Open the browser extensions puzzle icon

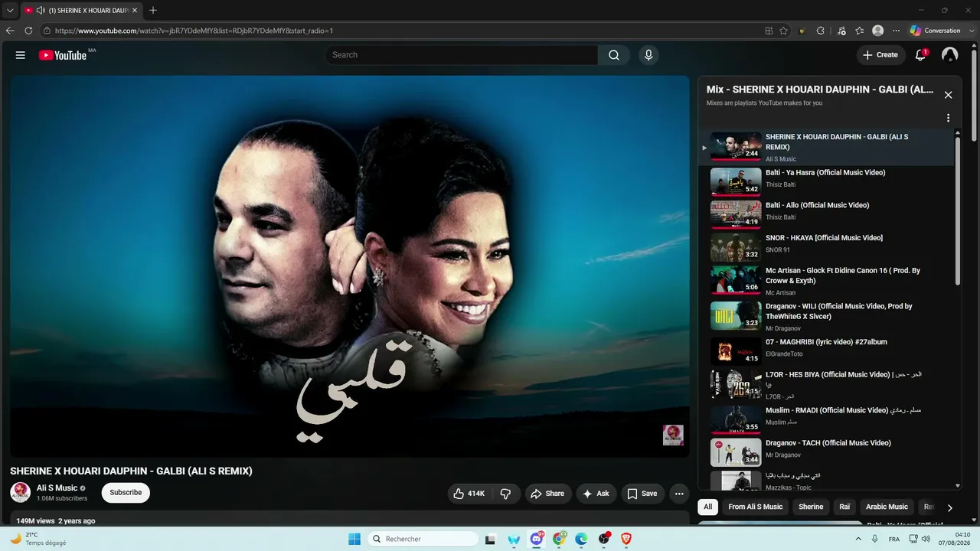pos(821,31)
